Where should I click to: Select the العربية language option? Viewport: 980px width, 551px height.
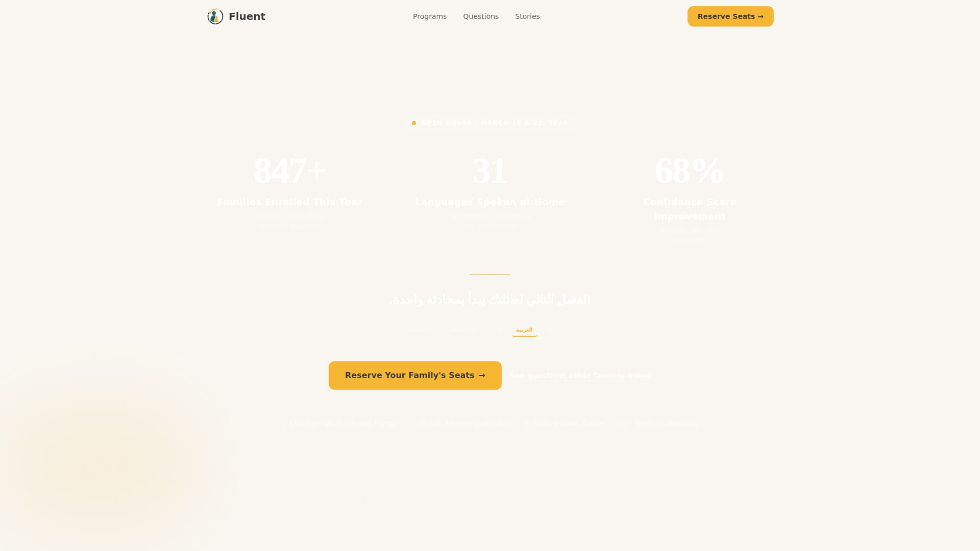[x=524, y=330]
